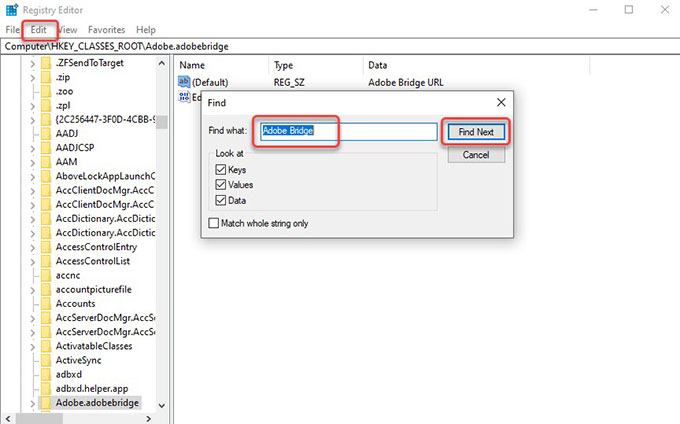Toggle the Keys checkbox
Viewport: 680px width, 424px height.
click(x=221, y=170)
